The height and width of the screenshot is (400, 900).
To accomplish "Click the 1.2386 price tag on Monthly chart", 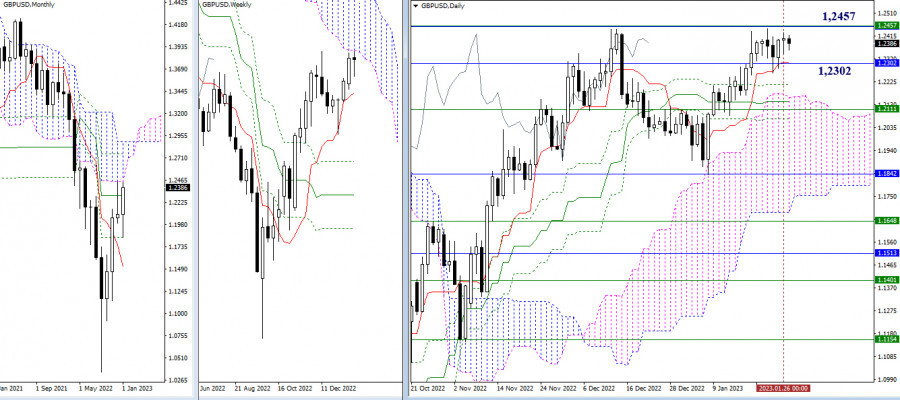I will coord(173,188).
